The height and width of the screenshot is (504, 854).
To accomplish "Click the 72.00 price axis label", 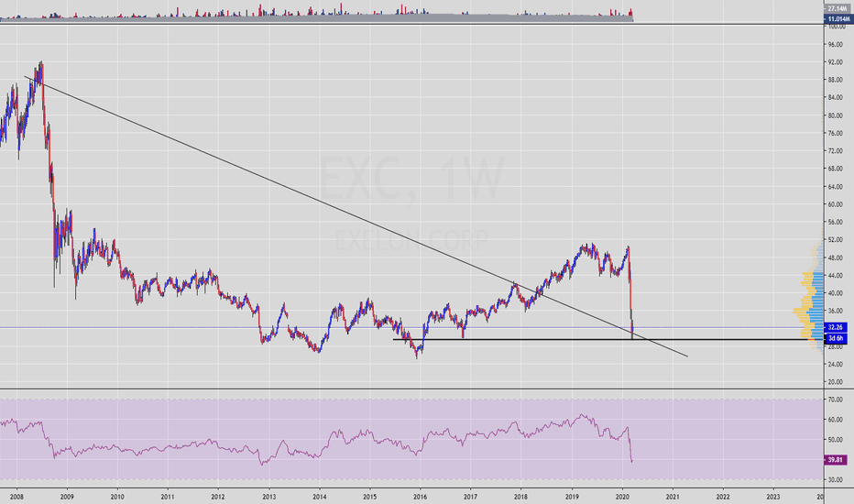I will (x=836, y=151).
